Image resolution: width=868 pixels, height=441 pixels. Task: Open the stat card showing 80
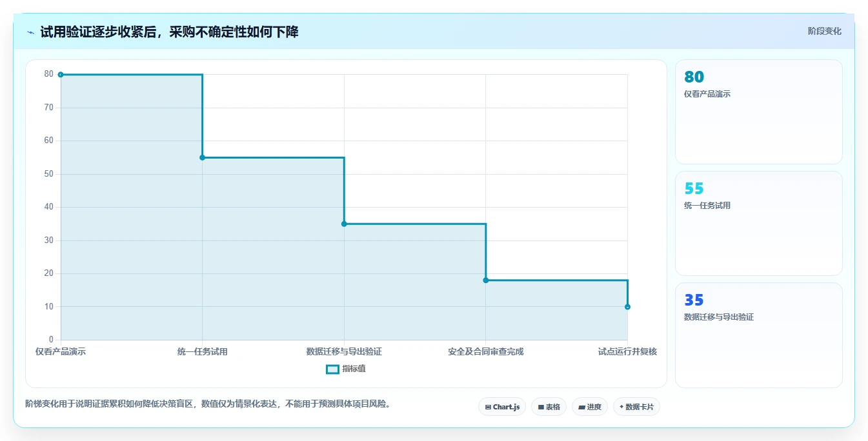[x=758, y=112]
